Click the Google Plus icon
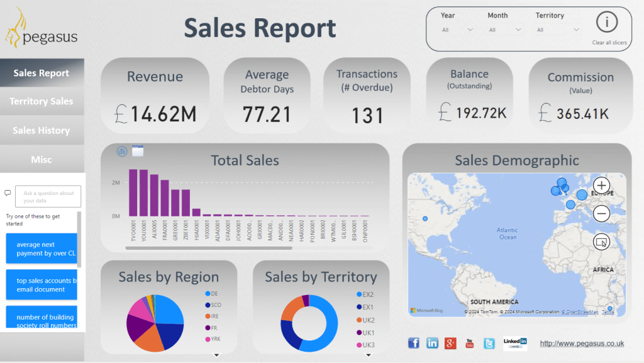The height and width of the screenshot is (363, 644). 450,343
